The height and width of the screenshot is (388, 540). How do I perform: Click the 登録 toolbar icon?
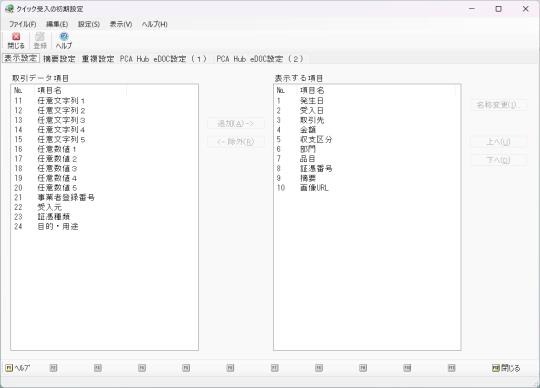click(40, 41)
